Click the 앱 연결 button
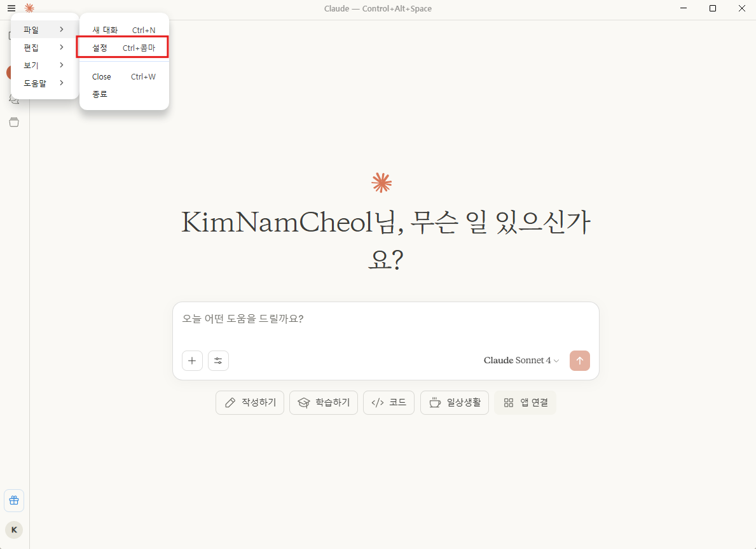This screenshot has width=756, height=549. (x=525, y=402)
